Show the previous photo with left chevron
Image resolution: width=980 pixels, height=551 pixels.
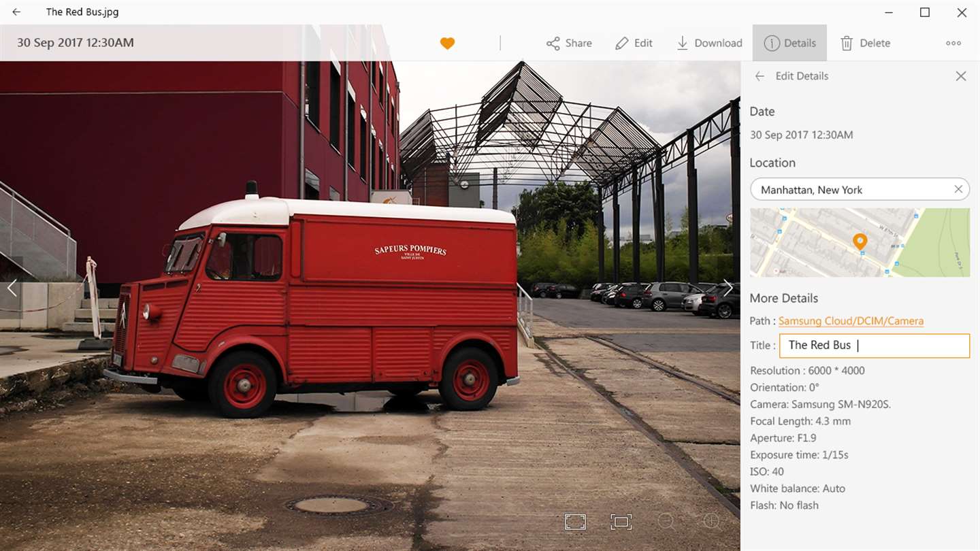(x=12, y=288)
